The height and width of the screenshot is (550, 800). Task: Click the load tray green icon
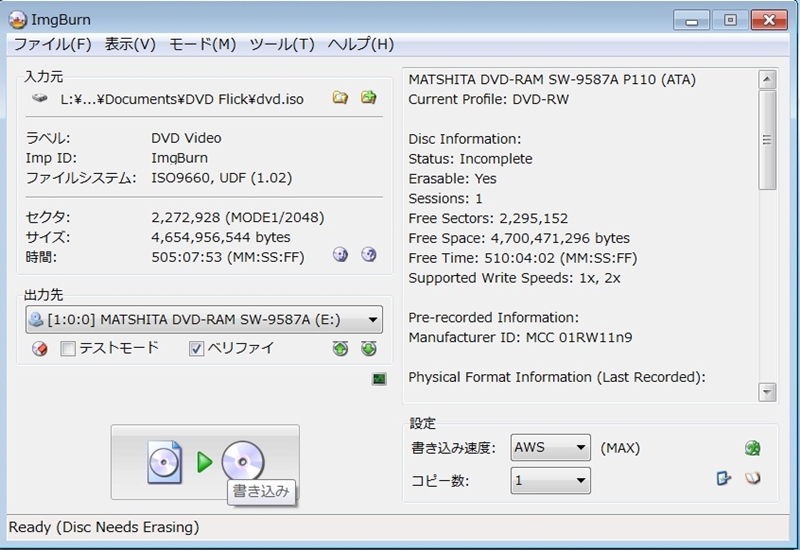(368, 348)
